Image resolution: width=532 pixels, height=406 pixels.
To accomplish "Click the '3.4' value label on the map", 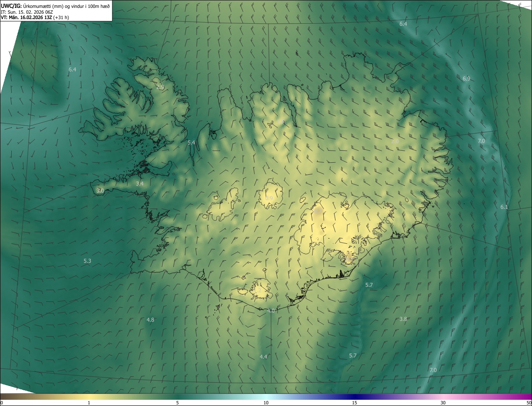I will [140, 183].
